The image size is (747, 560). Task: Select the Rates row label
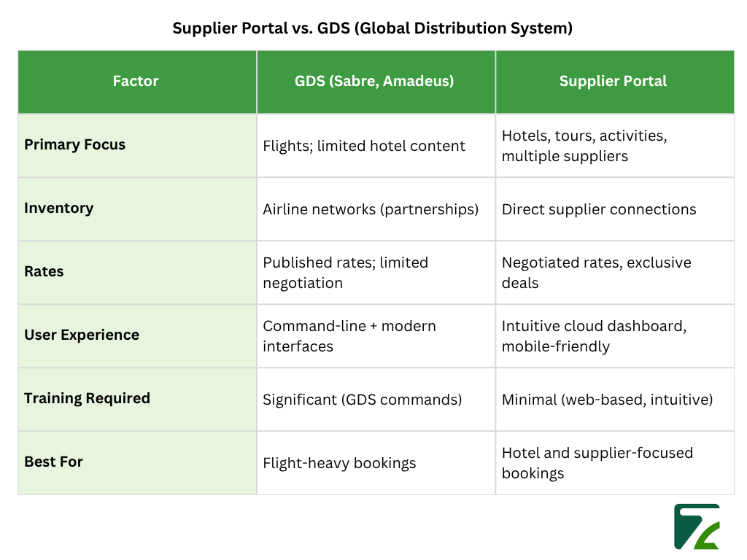(x=44, y=271)
